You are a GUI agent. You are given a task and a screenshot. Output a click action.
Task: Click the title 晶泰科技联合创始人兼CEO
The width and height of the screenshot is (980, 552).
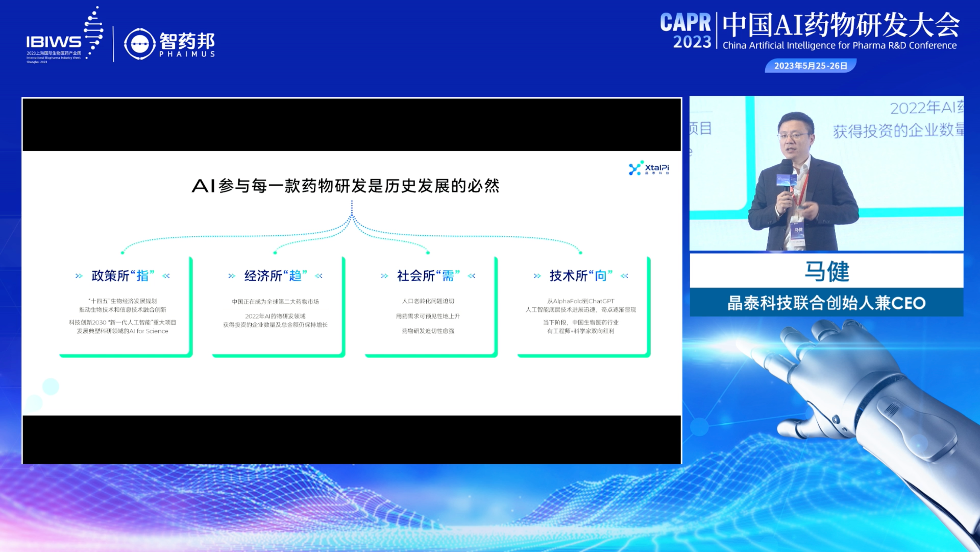pos(826,303)
